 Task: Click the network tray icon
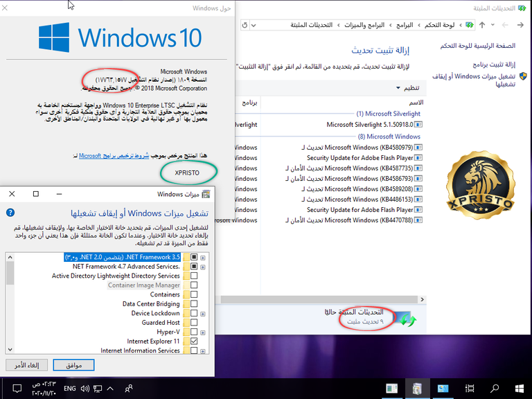pos(98,389)
